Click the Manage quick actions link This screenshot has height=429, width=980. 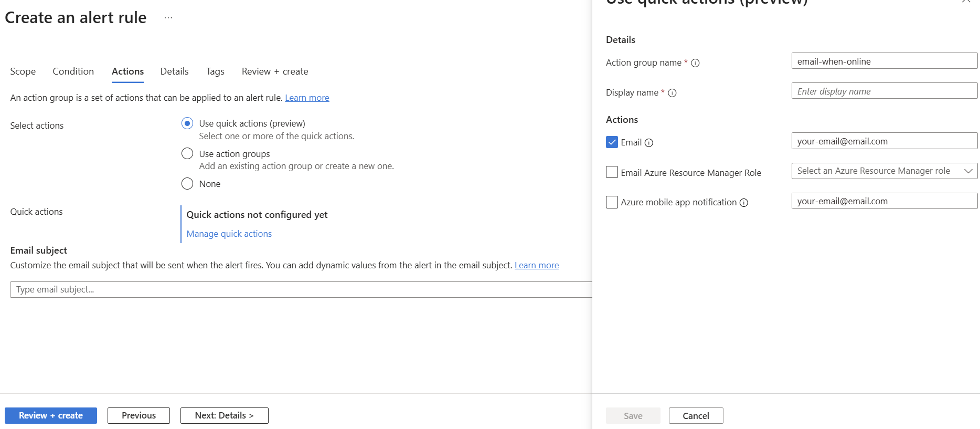(x=229, y=234)
